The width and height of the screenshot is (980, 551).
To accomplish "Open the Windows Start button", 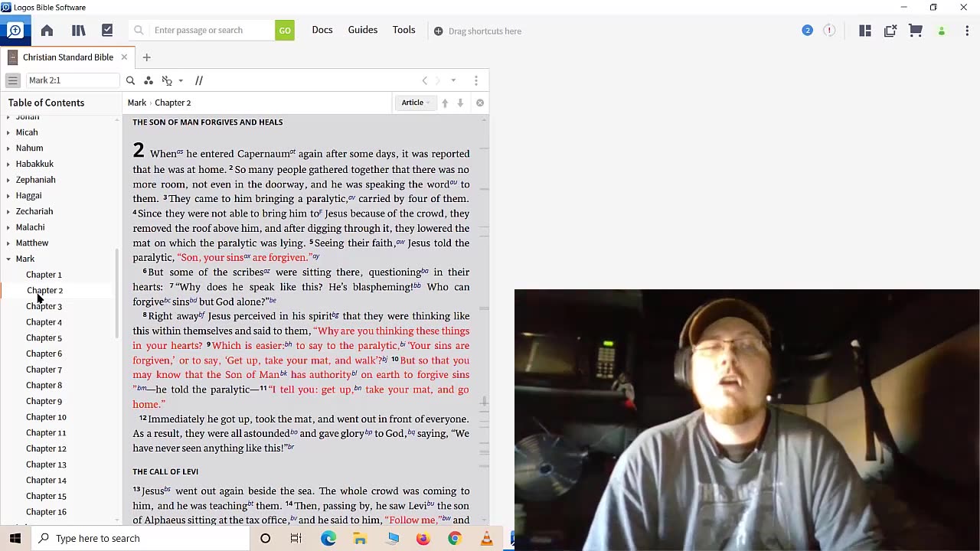I will (x=15, y=538).
